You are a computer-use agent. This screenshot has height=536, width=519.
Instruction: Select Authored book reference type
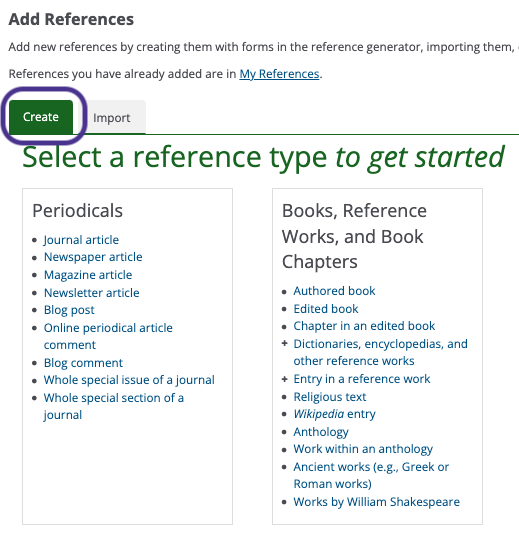334,291
